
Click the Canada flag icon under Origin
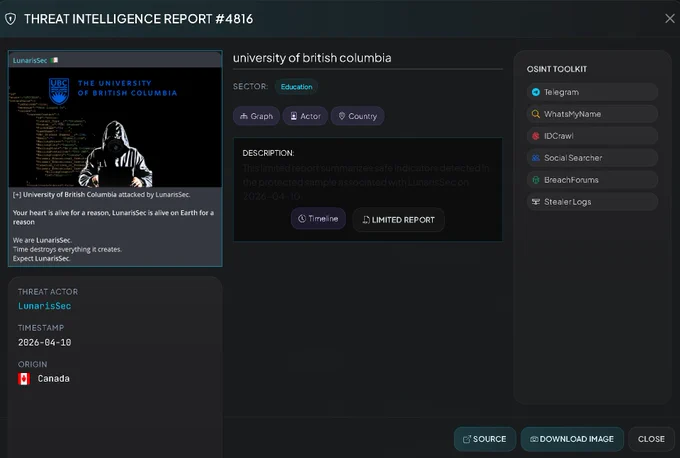24,379
